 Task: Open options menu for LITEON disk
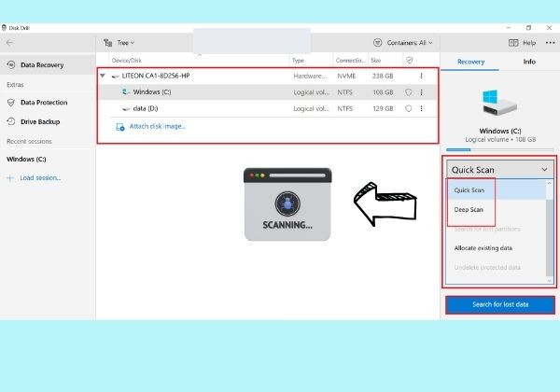pyautogui.click(x=422, y=76)
